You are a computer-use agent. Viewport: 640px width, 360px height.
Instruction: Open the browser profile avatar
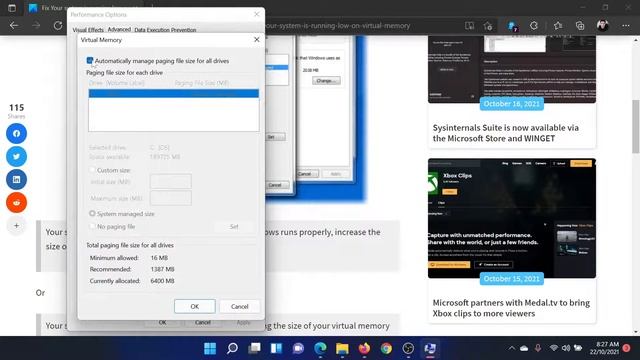602,25
